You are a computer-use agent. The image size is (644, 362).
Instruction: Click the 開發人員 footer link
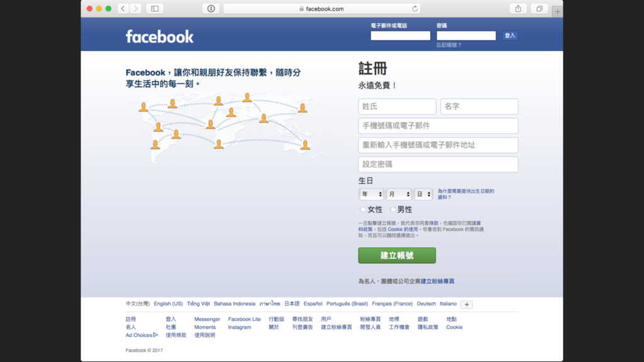(x=370, y=327)
